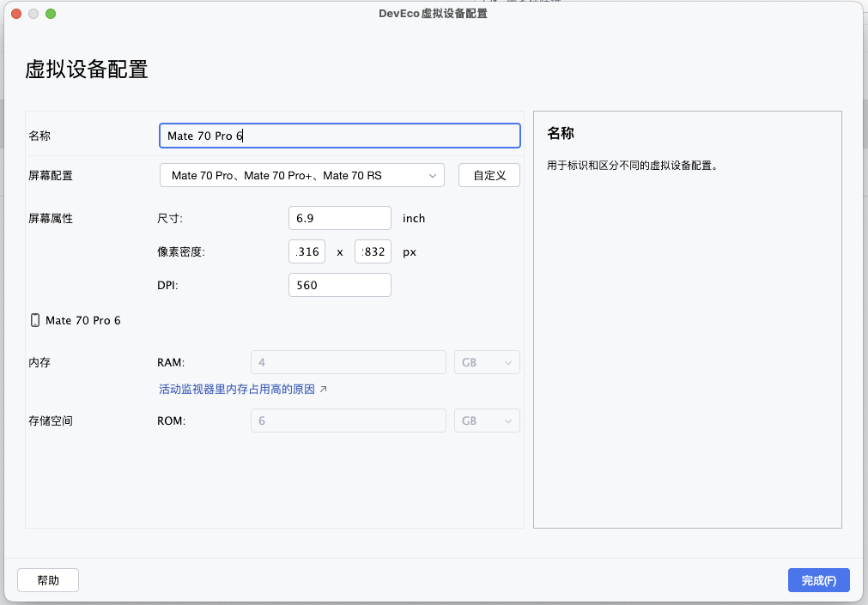The height and width of the screenshot is (605, 868).
Task: Click the 名称 label beside the name field
Action: point(39,136)
